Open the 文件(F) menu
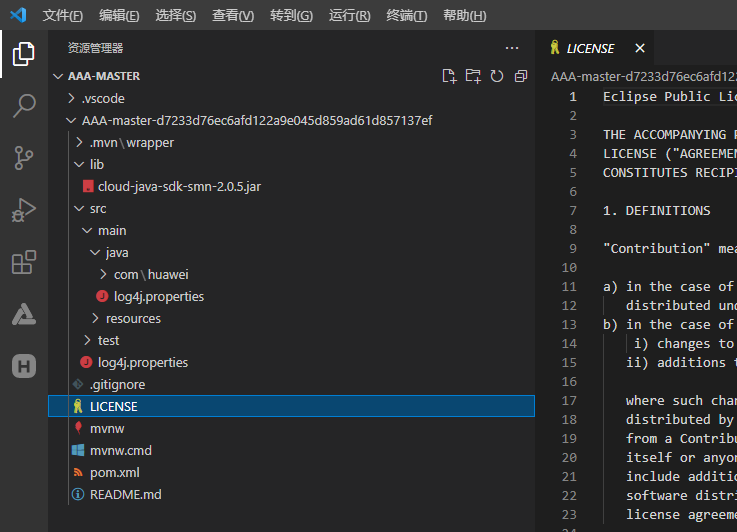Viewport: 737px width, 532px height. click(63, 16)
